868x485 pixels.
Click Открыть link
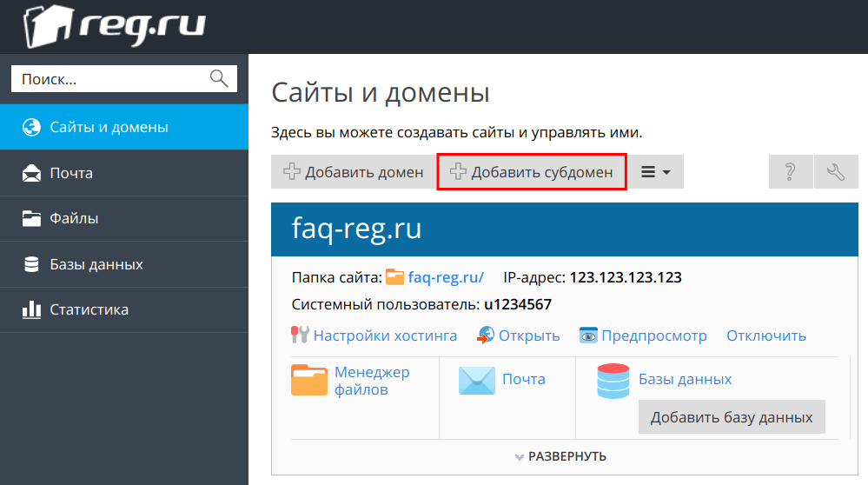(529, 336)
